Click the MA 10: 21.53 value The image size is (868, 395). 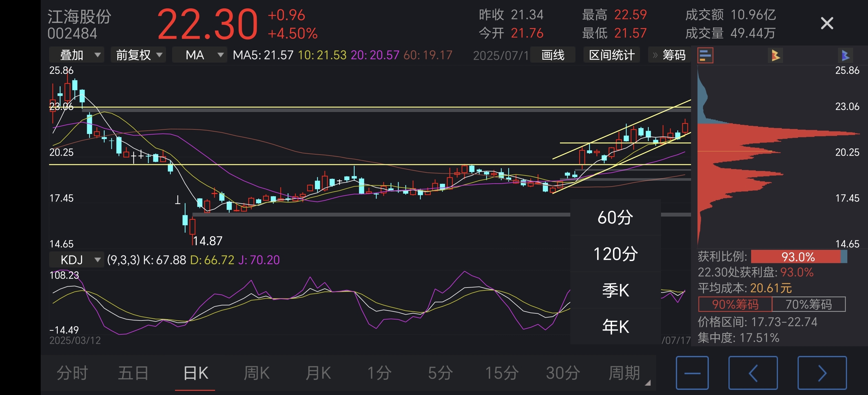[322, 55]
